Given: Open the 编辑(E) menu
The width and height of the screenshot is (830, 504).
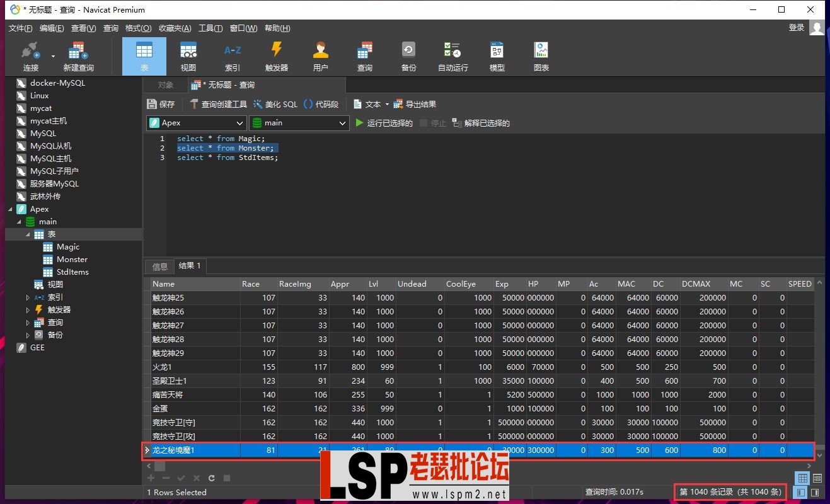Looking at the screenshot, I should (51, 28).
